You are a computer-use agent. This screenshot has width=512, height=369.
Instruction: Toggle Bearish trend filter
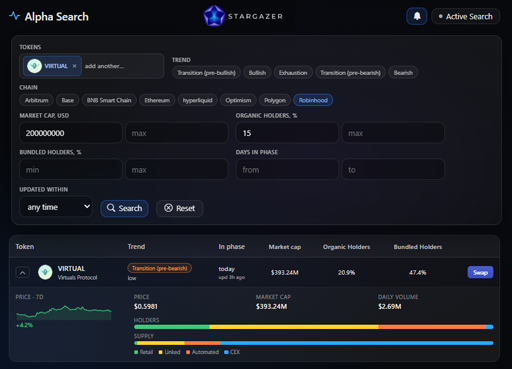pos(403,73)
